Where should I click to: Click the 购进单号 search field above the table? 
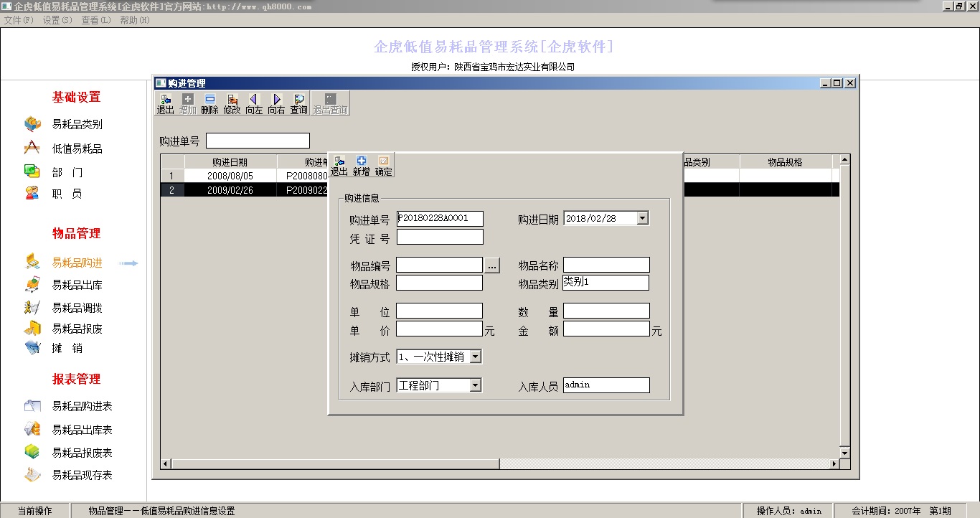click(258, 141)
